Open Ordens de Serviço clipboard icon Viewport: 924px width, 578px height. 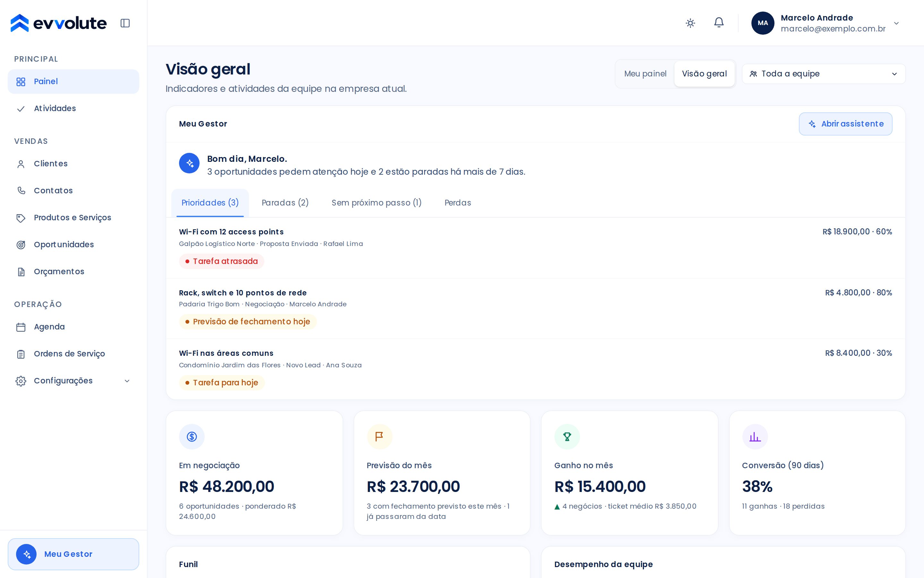pos(21,354)
